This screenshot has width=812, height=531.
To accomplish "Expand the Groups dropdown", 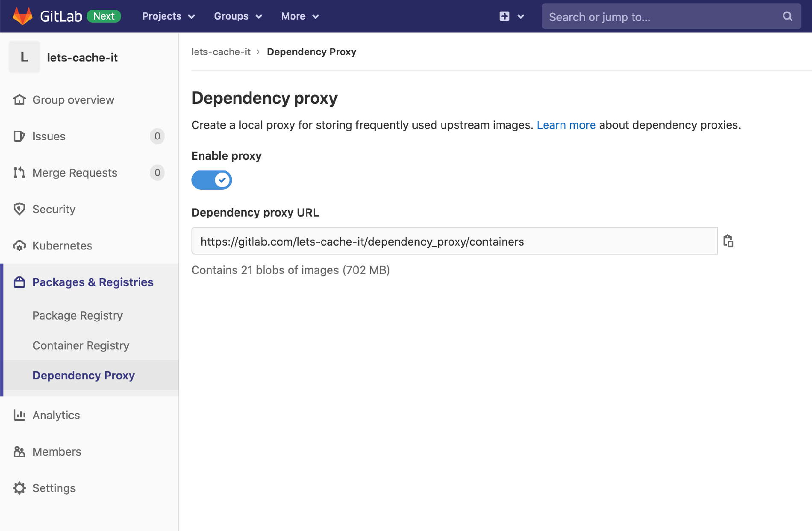I will [238, 16].
